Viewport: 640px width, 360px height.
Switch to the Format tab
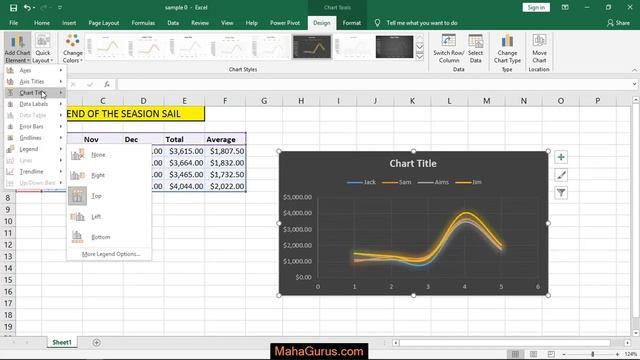351,23
